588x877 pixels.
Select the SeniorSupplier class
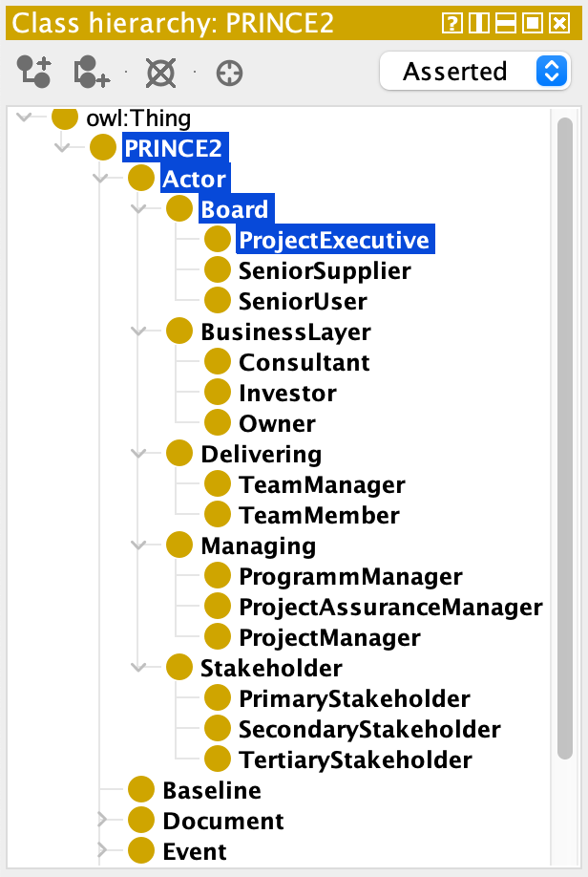tap(324, 270)
